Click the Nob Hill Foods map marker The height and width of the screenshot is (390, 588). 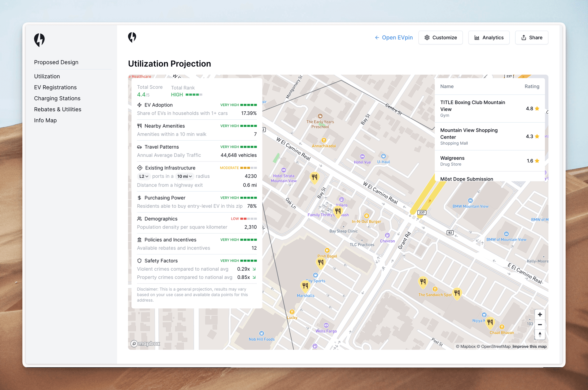pyautogui.click(x=262, y=333)
